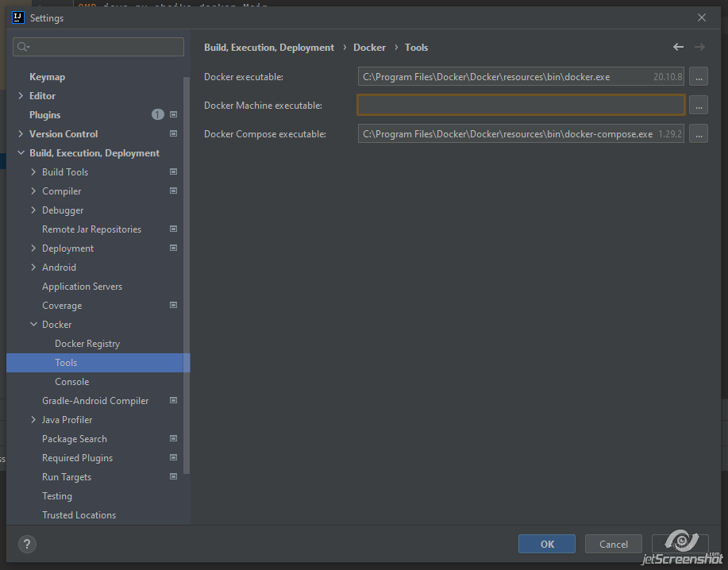Select Gradle-Android Compiler settings
Screen dimensions: 728x570
(x=94, y=400)
